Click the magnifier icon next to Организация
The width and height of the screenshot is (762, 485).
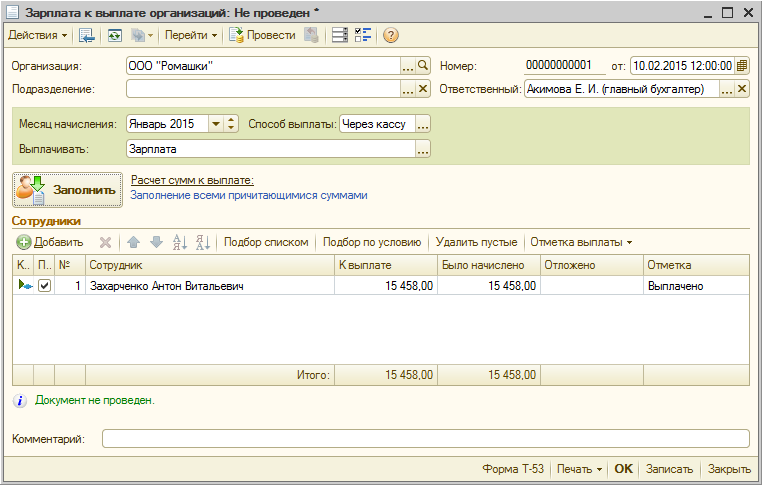(423, 66)
